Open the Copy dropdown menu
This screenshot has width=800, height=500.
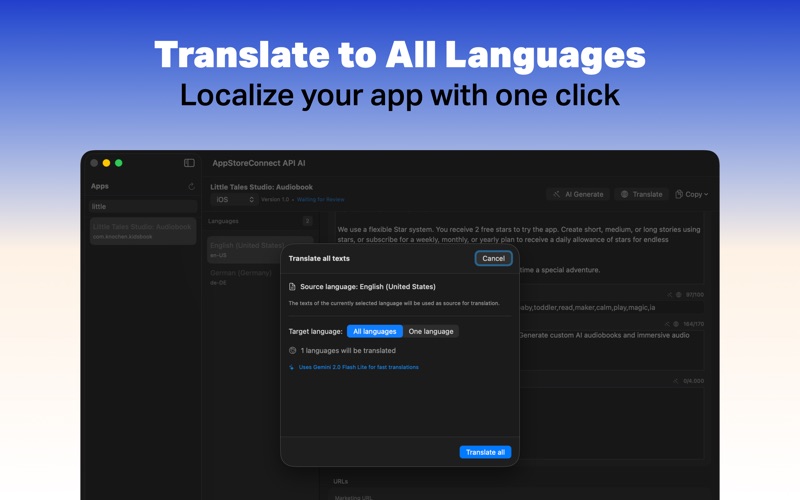click(x=691, y=194)
